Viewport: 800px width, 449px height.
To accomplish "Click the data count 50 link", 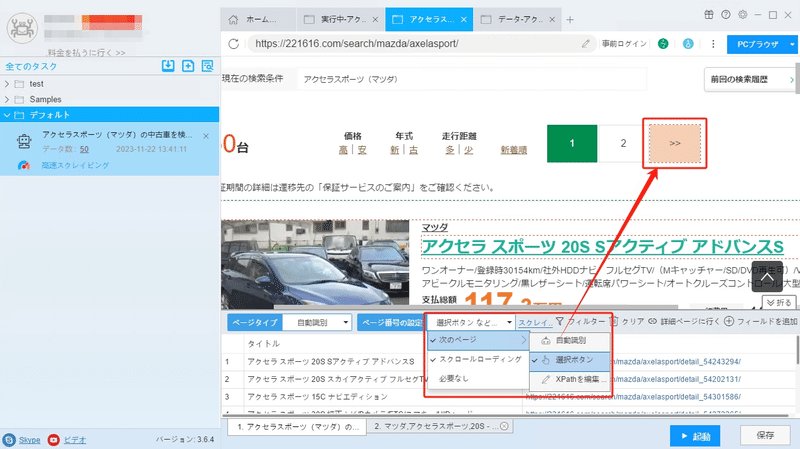I will point(84,149).
